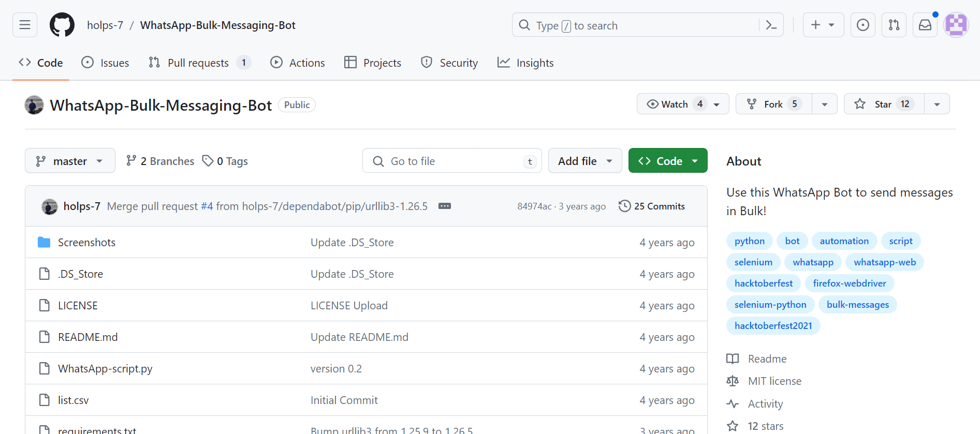This screenshot has height=434, width=980.
Task: Open the green Code dropdown
Action: coord(668,161)
